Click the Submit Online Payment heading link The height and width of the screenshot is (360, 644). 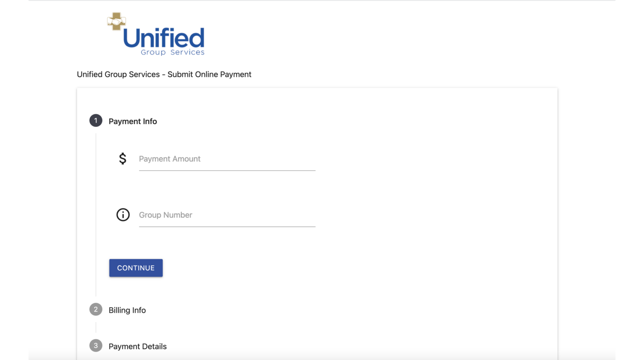(164, 74)
